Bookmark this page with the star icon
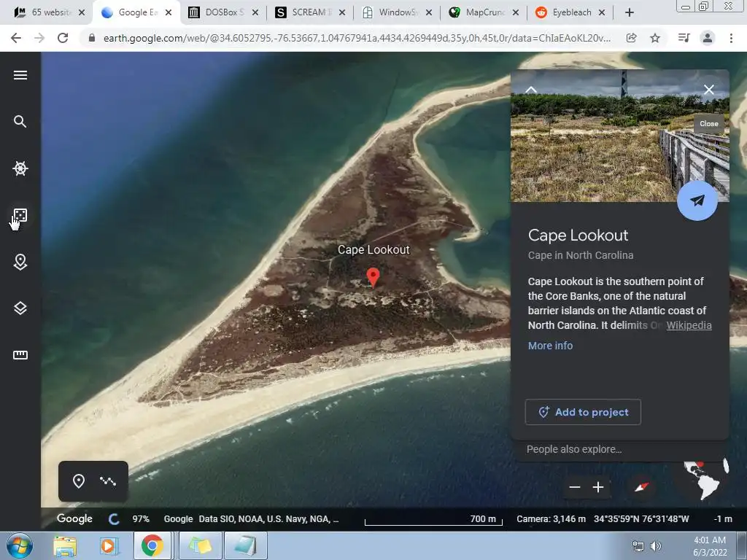This screenshot has height=560, width=747. 655,38
